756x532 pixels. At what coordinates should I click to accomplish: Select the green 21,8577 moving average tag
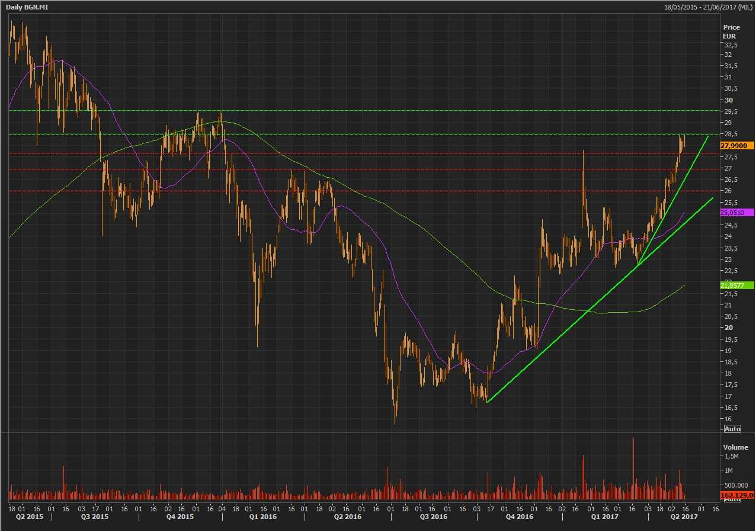737,286
